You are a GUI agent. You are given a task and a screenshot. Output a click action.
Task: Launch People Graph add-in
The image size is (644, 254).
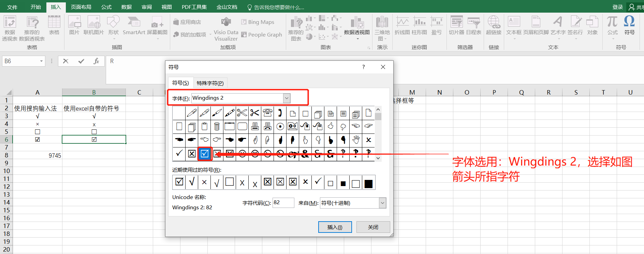click(x=262, y=34)
